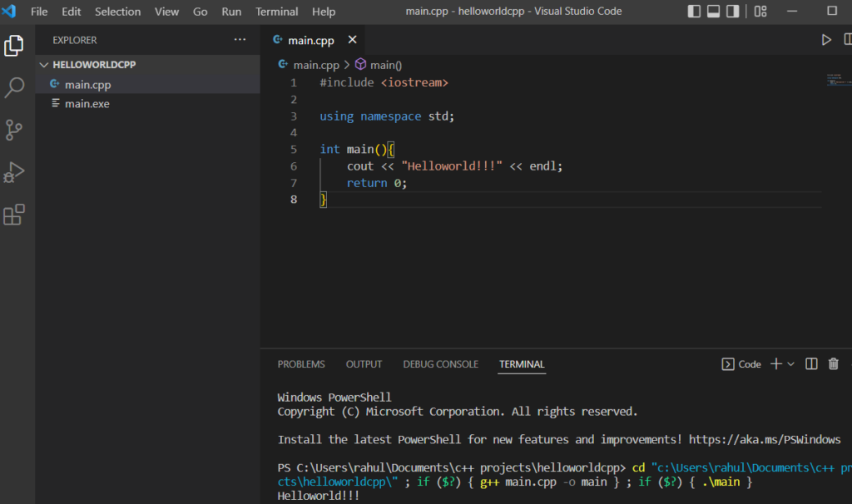
Task: Run the C++ file with play button
Action: [826, 40]
